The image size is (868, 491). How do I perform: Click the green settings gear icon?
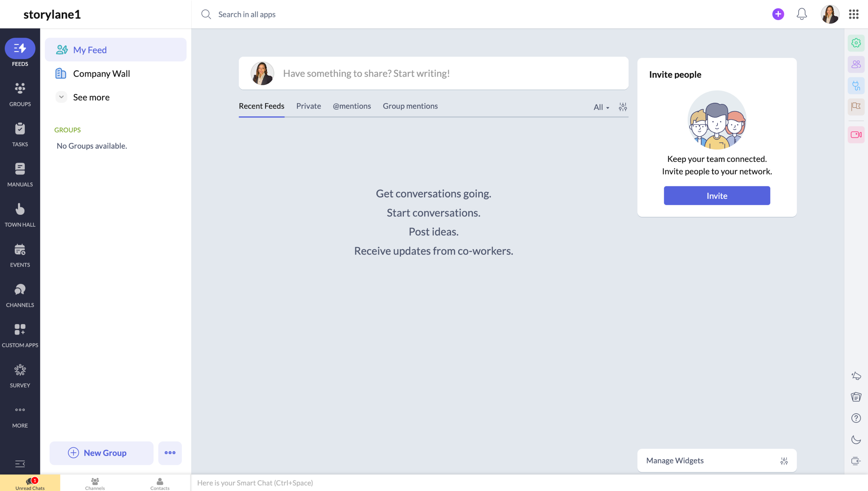click(x=856, y=43)
